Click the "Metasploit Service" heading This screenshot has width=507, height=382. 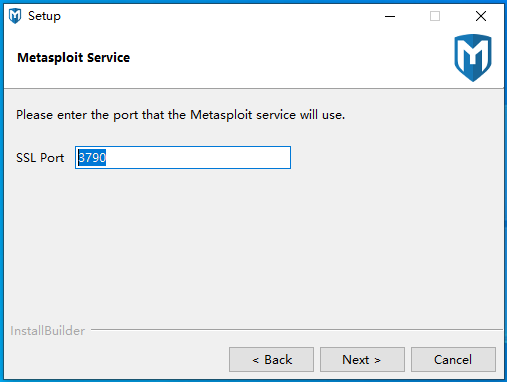[74, 58]
